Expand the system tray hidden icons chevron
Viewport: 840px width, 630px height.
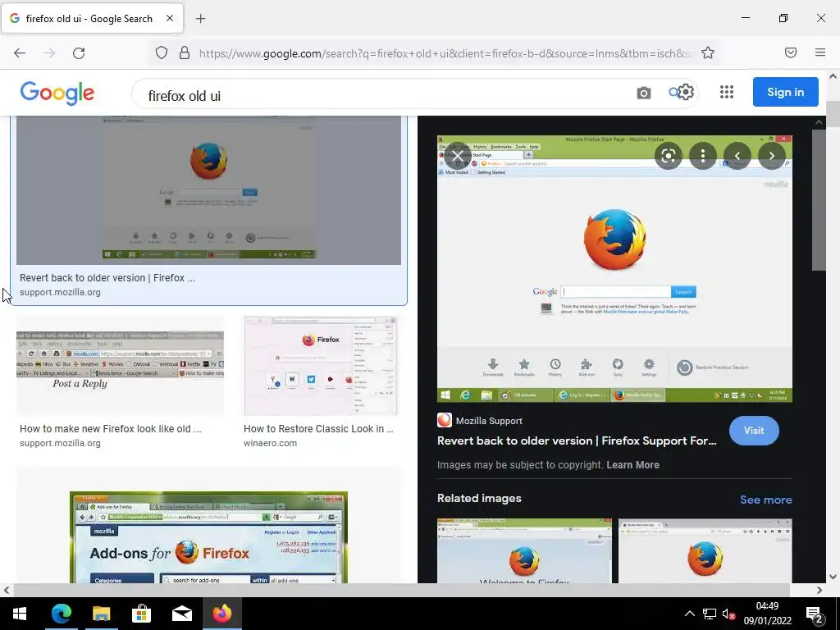coord(689,614)
